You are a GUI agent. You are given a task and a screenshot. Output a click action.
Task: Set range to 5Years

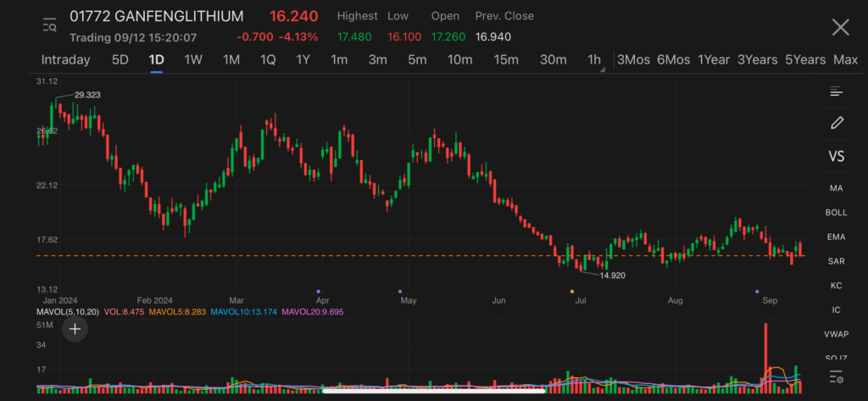[805, 60]
